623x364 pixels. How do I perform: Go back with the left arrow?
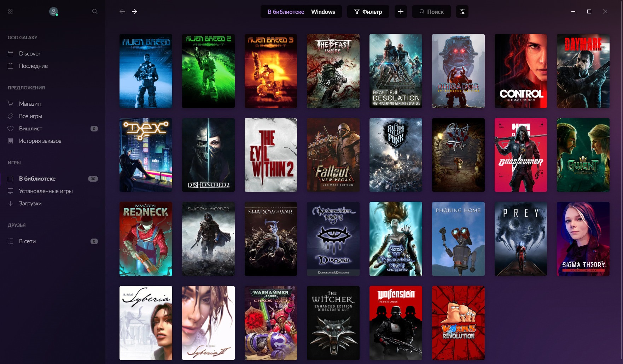[122, 12]
